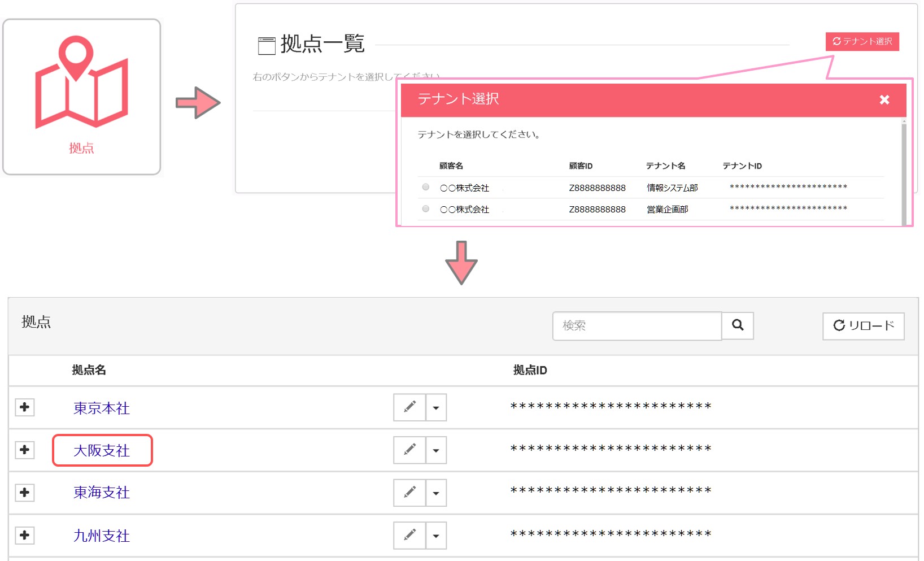
Task: Expand the 大阪支社 row with plus icon
Action: pyautogui.click(x=24, y=450)
